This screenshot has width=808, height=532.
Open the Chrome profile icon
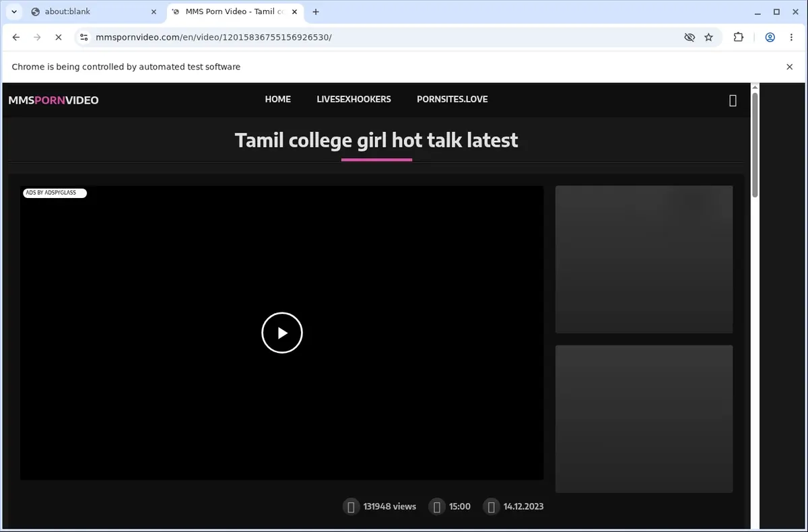point(770,38)
